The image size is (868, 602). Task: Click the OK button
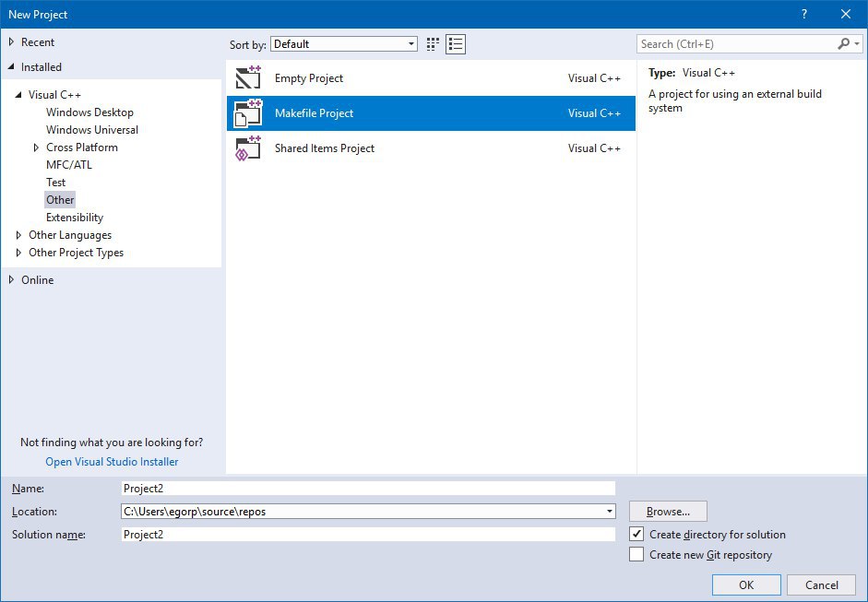coord(746,584)
